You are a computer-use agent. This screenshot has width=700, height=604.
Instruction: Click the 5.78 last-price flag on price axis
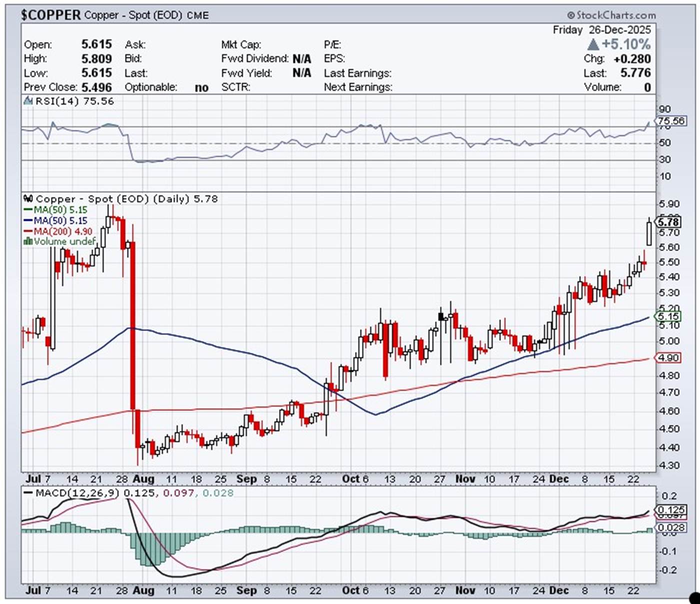point(668,222)
